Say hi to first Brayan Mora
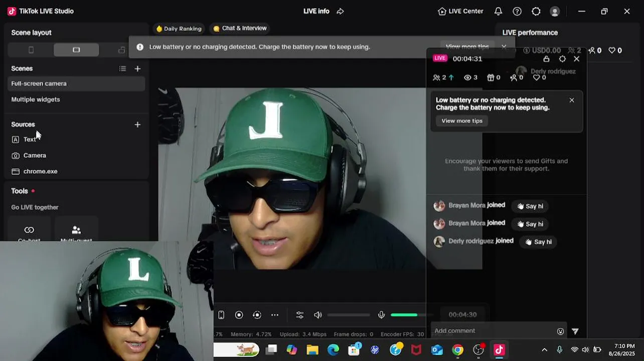This screenshot has height=361, width=644. (x=530, y=206)
